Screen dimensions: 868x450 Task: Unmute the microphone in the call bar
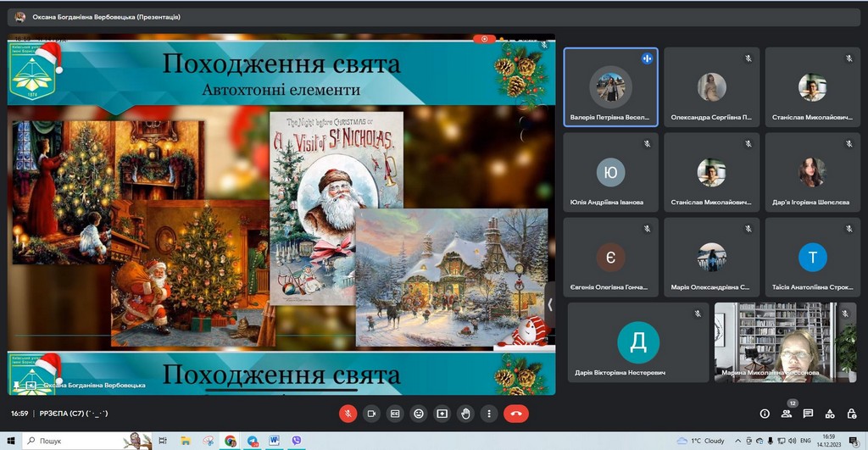[347, 414]
